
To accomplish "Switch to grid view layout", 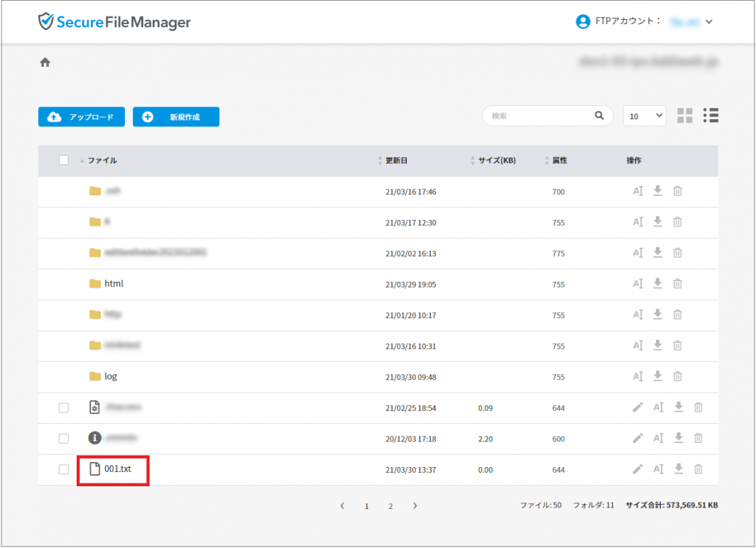I will coord(684,116).
